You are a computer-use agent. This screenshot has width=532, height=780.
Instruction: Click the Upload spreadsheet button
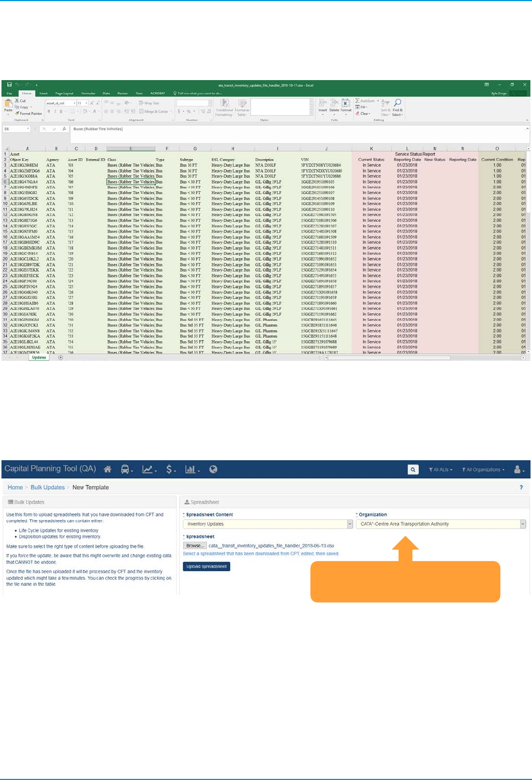point(206,567)
